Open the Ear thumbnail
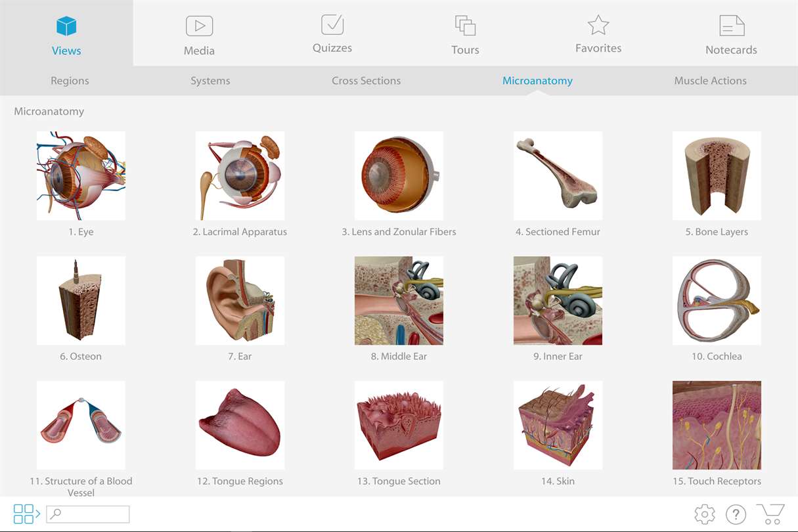 pyautogui.click(x=240, y=300)
